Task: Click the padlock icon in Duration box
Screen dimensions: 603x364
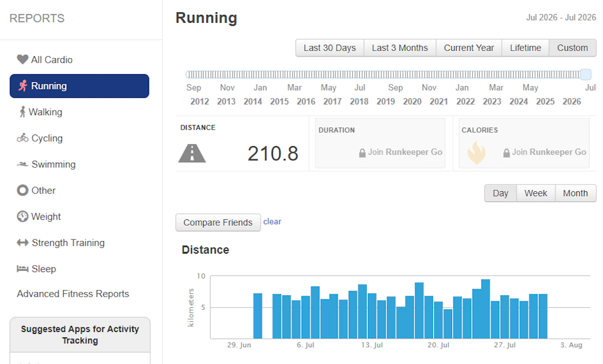Action: click(x=362, y=153)
